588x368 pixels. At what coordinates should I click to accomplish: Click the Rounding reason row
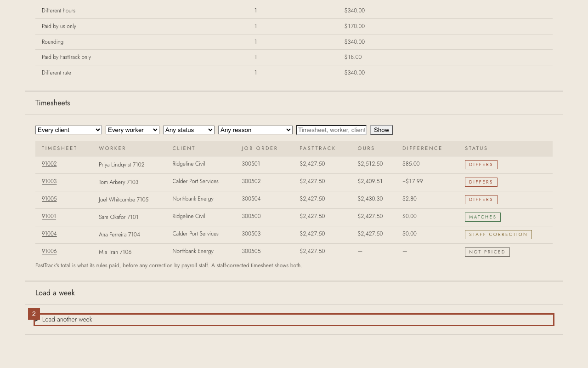coord(294,42)
